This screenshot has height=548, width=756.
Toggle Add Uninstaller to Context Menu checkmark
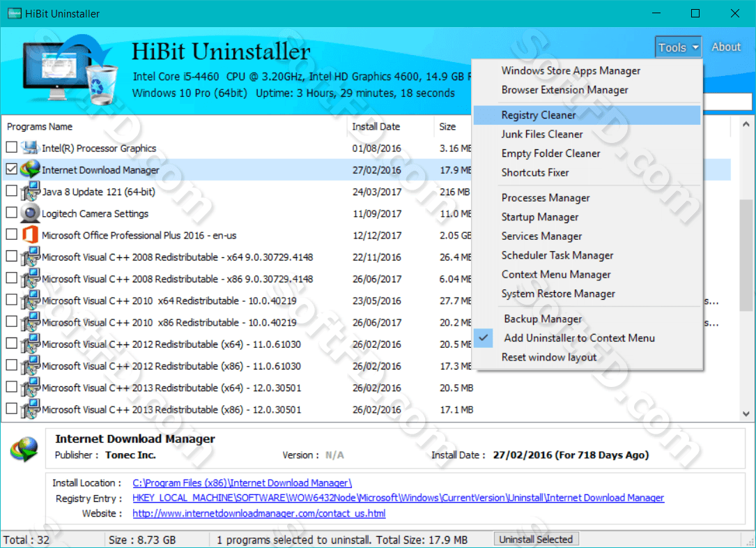point(484,337)
